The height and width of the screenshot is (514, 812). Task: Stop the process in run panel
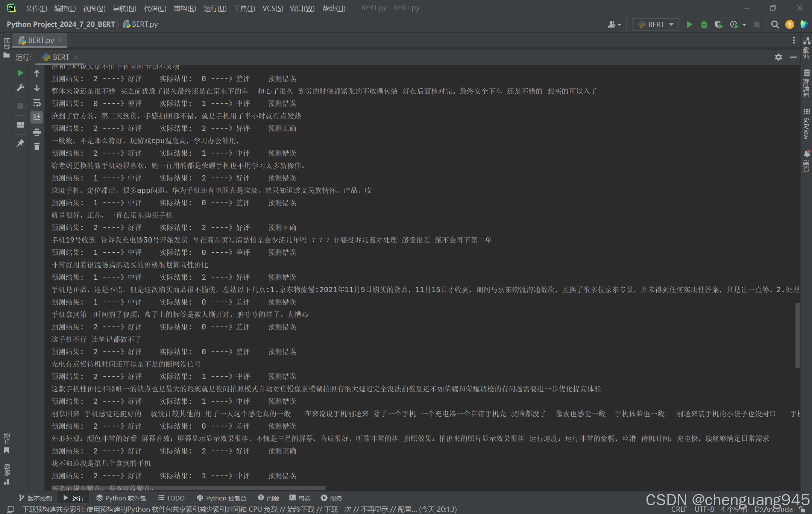20,106
